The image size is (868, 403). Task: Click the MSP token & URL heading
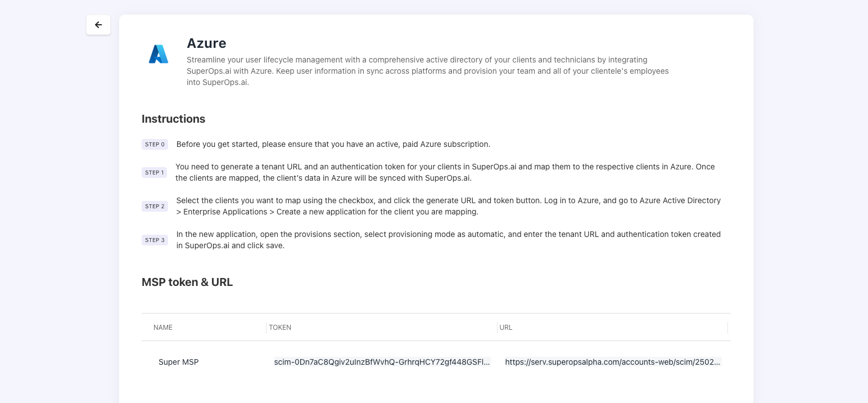point(187,282)
